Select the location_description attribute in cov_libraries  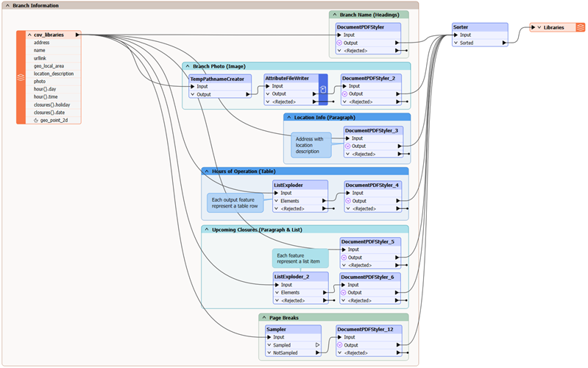pos(54,74)
